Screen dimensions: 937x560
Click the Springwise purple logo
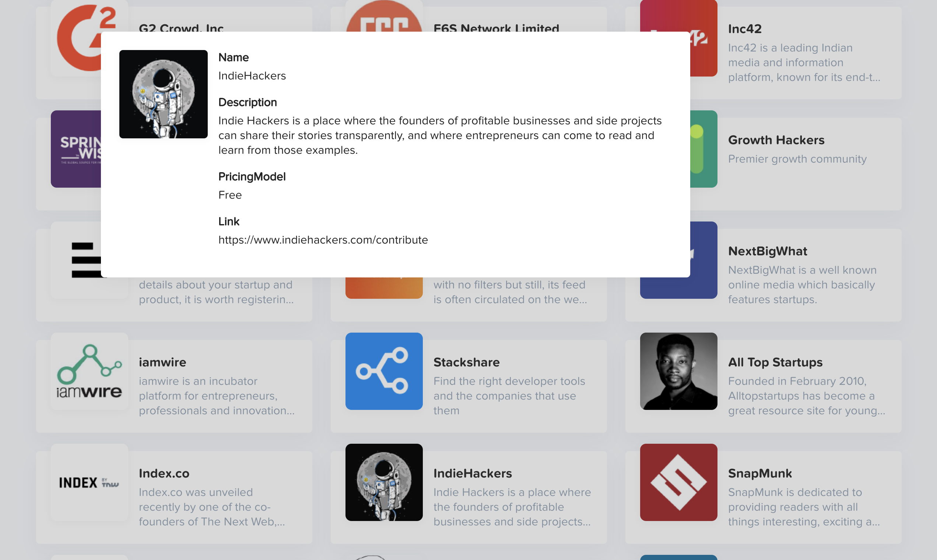76,149
